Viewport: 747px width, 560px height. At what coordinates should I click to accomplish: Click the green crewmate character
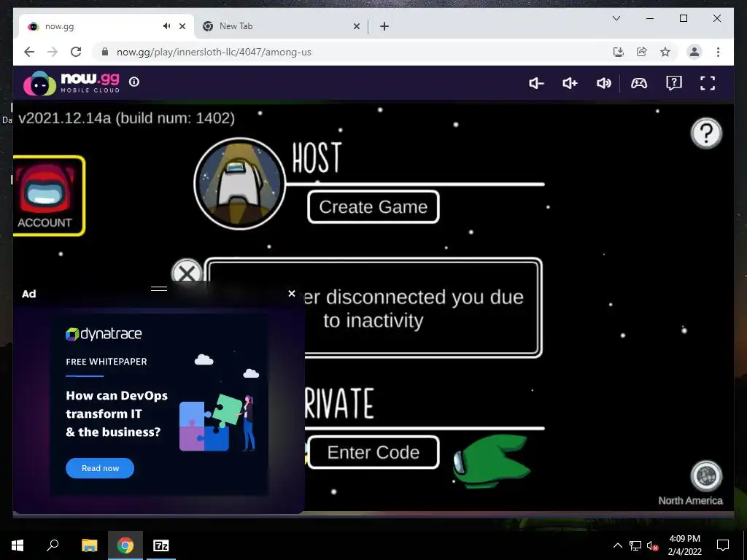(x=491, y=461)
